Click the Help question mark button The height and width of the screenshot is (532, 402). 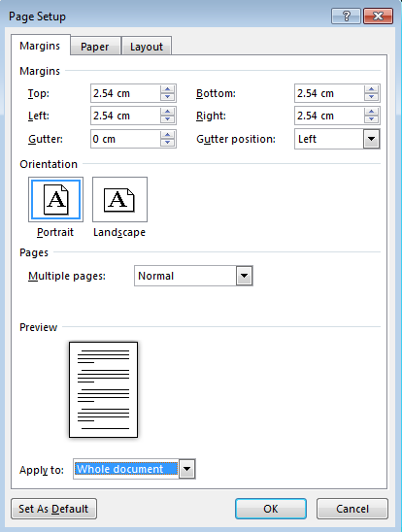[x=346, y=16]
